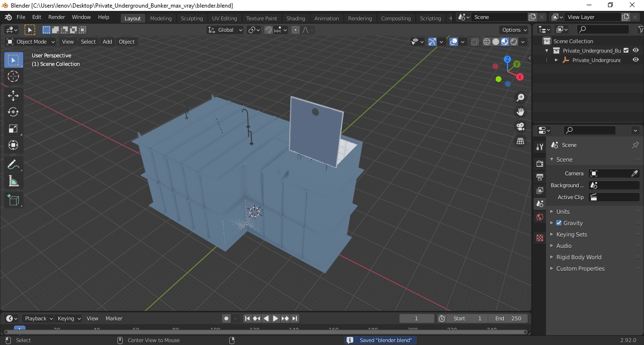The image size is (644, 345).
Task: Play the animation forward
Action: pos(276,318)
